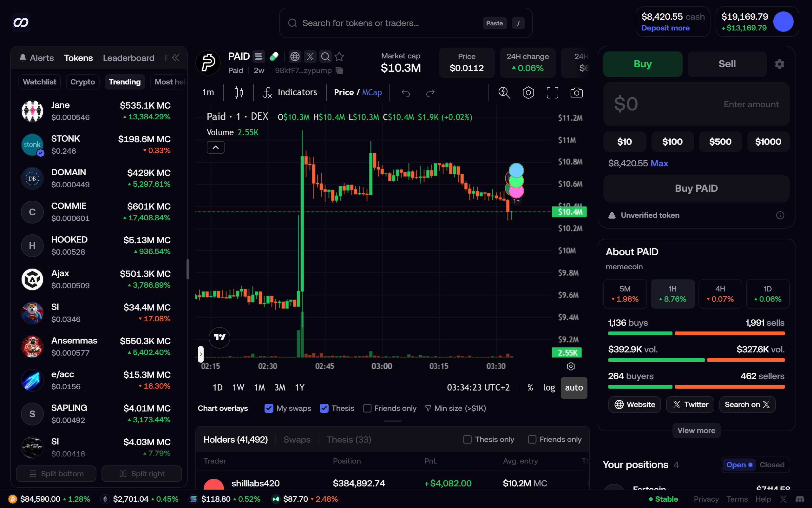Click View more in About PAID
The height and width of the screenshot is (508, 812).
[696, 431]
